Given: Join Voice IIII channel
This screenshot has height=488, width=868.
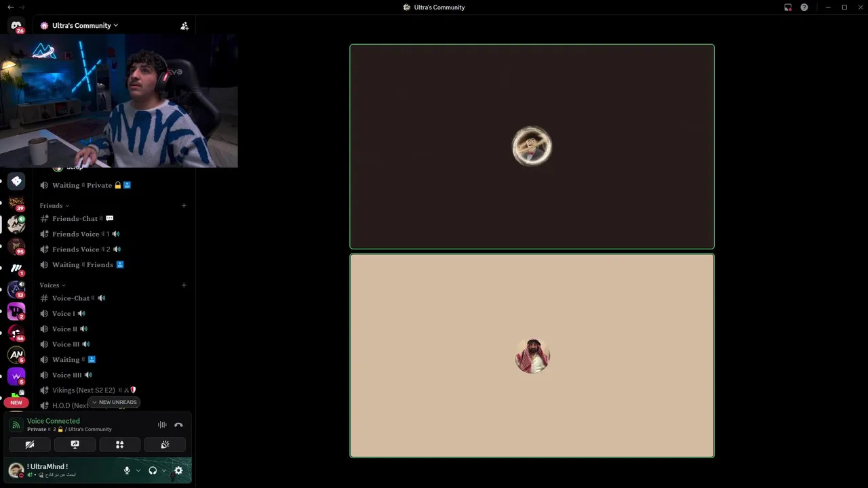Looking at the screenshot, I should coord(113,375).
